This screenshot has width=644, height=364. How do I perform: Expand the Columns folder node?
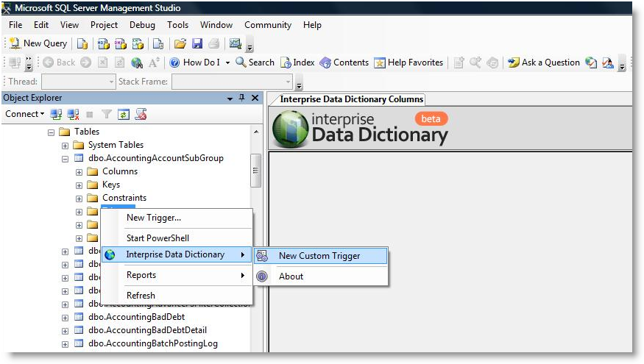[x=79, y=172]
